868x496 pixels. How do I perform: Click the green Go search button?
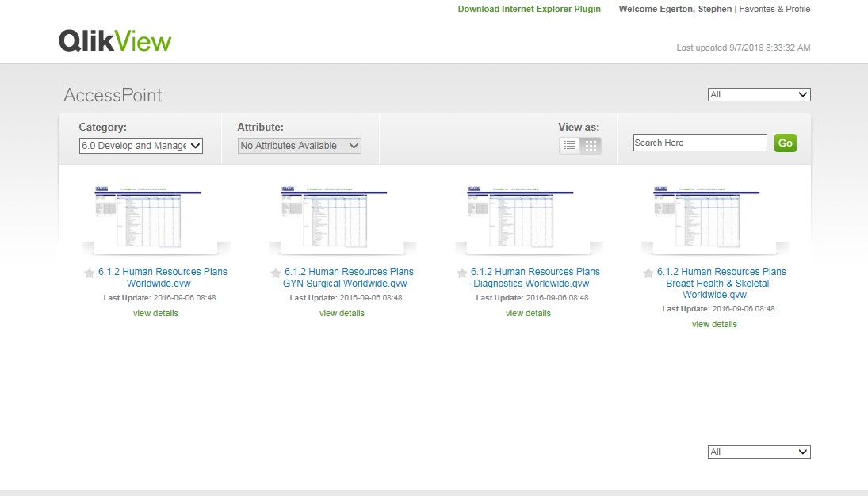point(785,143)
